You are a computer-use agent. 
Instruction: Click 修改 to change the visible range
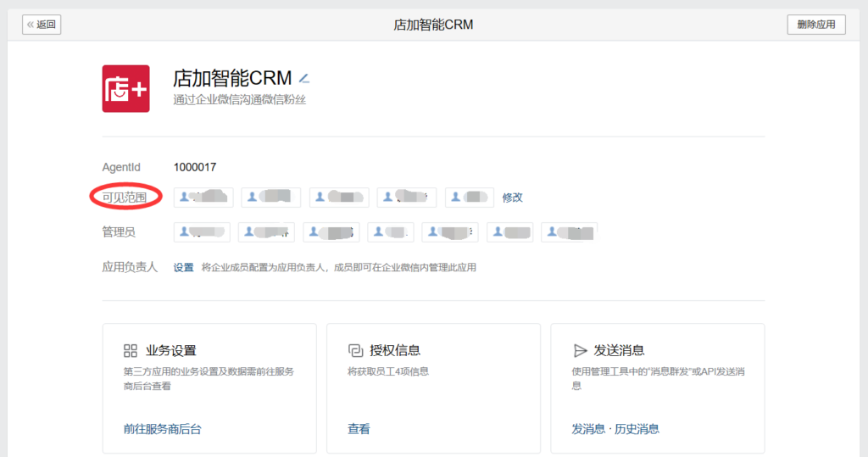click(x=512, y=198)
